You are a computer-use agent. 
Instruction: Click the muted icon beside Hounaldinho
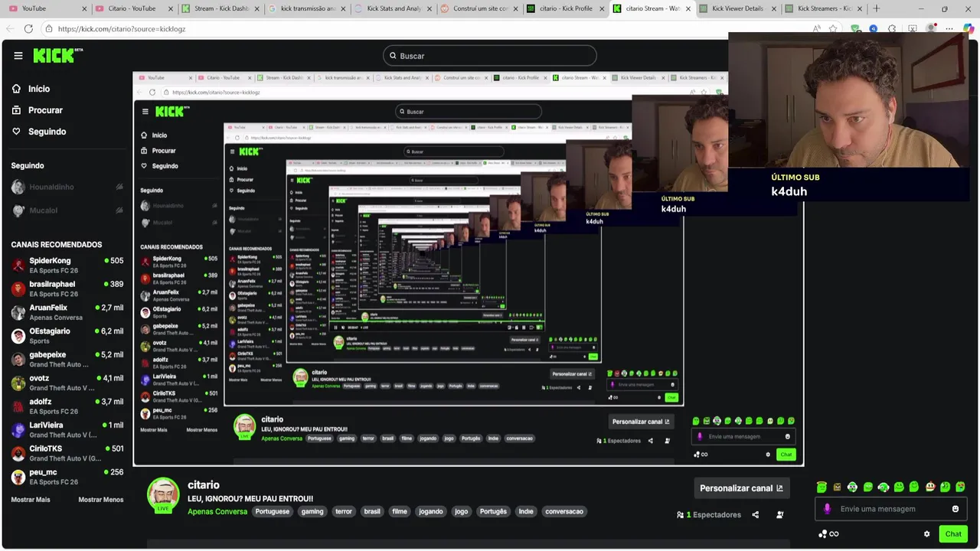click(119, 187)
